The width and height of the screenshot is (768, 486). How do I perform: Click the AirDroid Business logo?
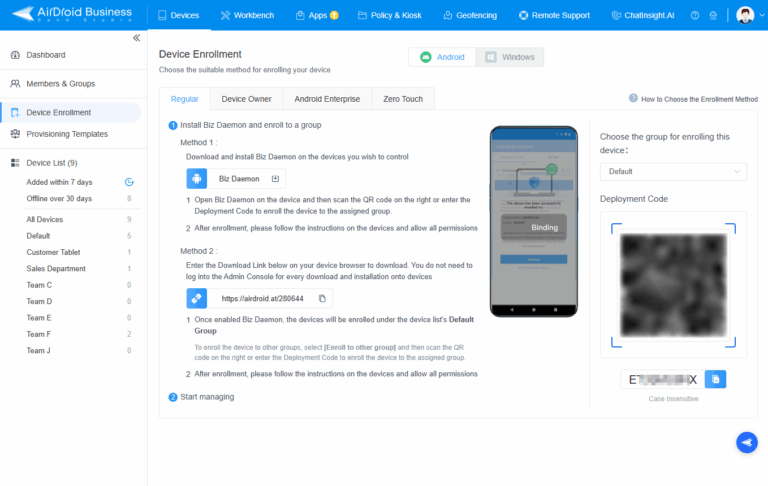pos(72,14)
